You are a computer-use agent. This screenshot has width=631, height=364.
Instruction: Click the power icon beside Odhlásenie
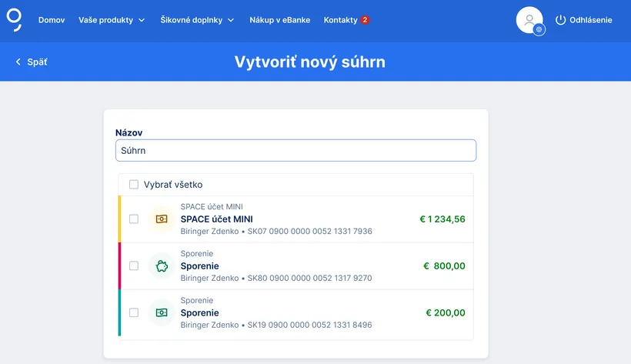click(x=560, y=20)
